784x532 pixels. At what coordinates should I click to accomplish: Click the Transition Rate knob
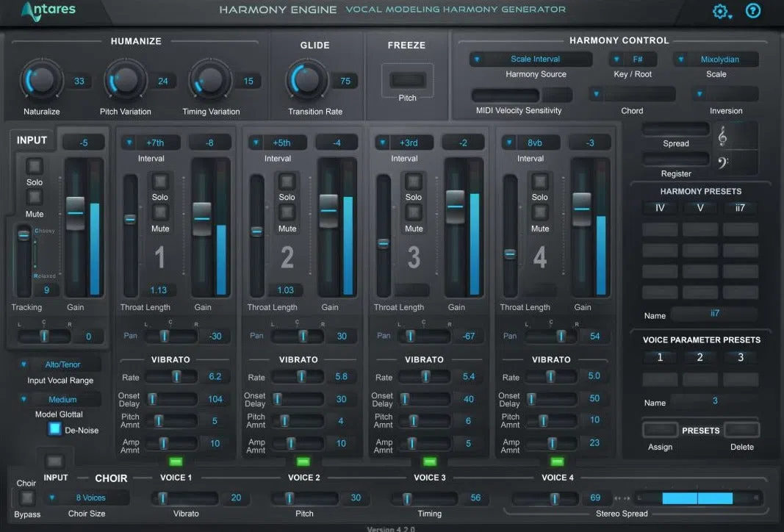pyautogui.click(x=306, y=80)
